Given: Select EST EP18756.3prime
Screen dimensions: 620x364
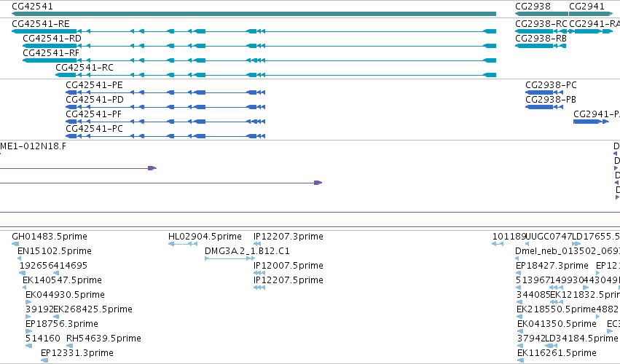Looking at the screenshot, I should [x=62, y=324].
